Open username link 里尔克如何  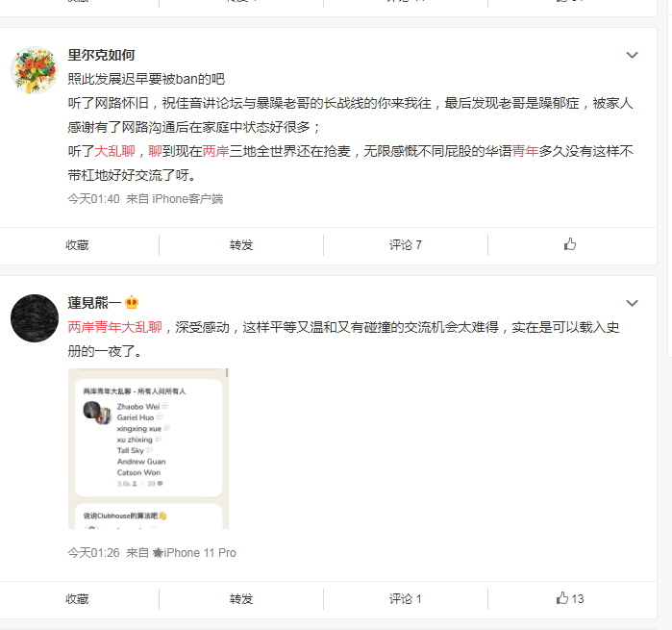click(x=102, y=55)
